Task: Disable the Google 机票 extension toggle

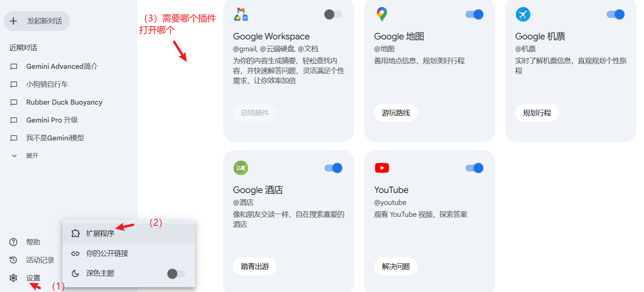Action: pyautogui.click(x=615, y=14)
